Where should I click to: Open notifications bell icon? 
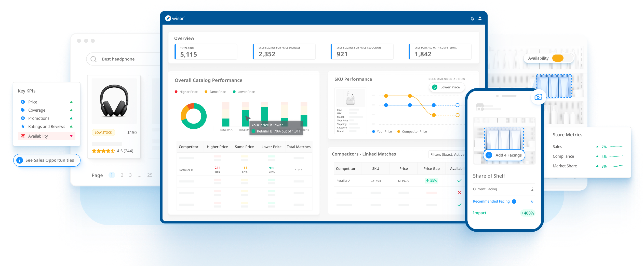pyautogui.click(x=472, y=18)
